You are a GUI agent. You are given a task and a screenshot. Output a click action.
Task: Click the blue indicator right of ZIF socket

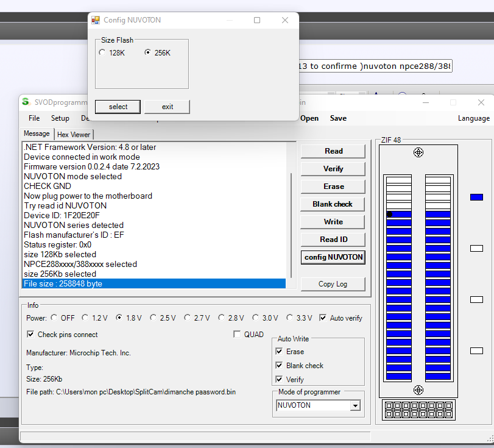click(x=476, y=197)
